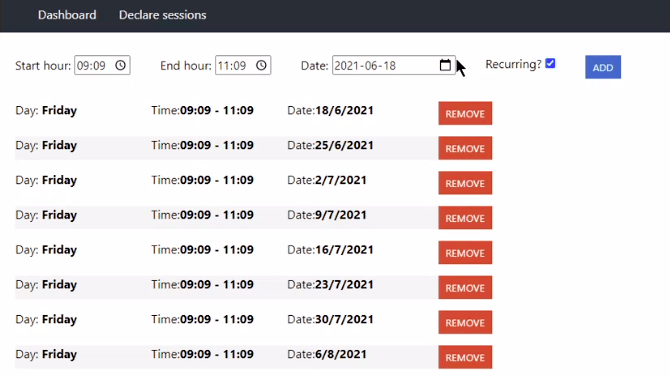Remove the session dated 9/7/2021
Screen dimensions: 670x377
pyautogui.click(x=465, y=218)
